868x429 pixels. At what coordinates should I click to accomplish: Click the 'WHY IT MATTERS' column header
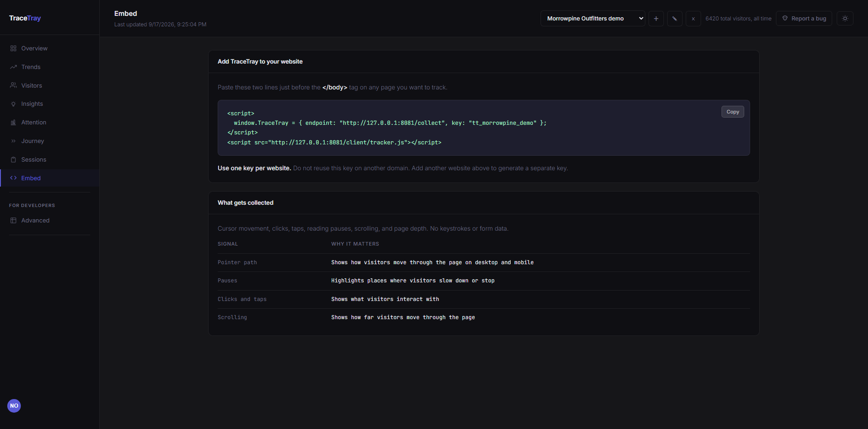tap(355, 244)
